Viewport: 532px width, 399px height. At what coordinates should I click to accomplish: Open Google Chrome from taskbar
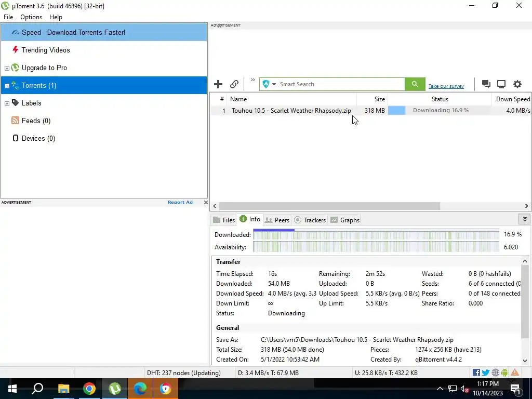pyautogui.click(x=89, y=389)
